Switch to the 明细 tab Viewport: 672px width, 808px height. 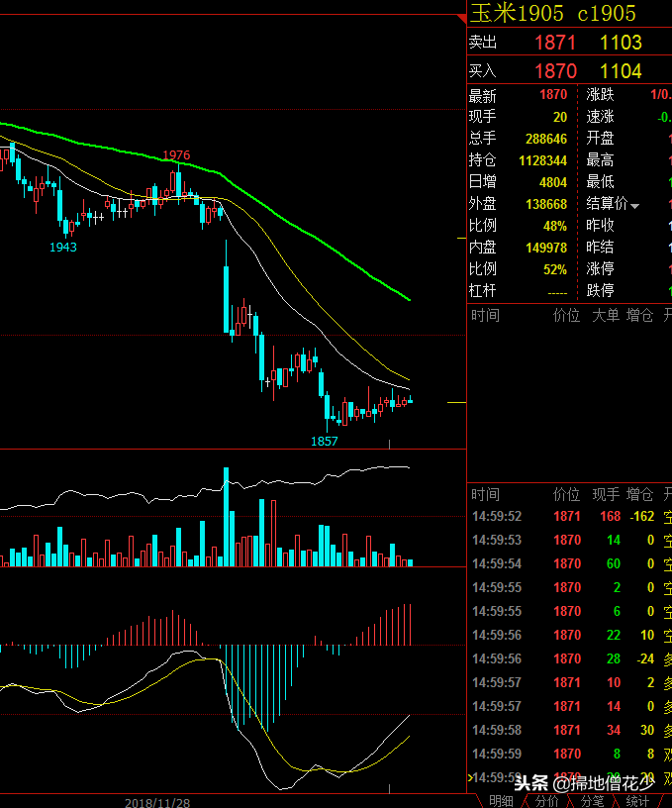[x=501, y=801]
